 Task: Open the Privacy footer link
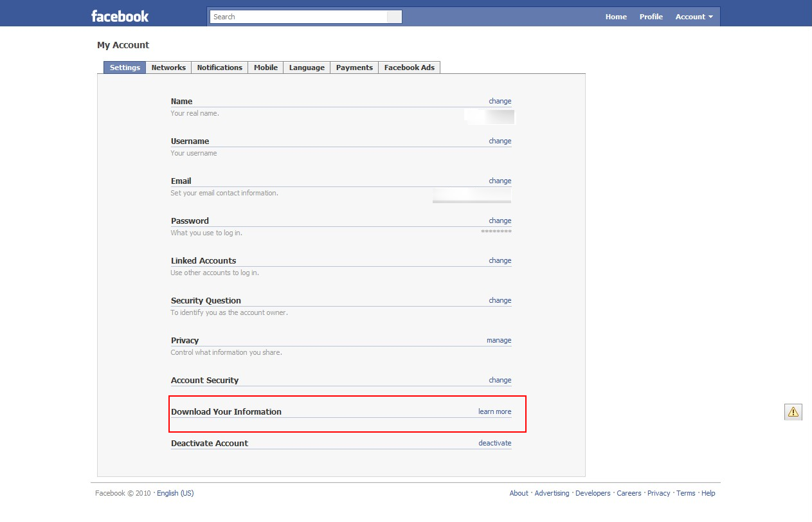[x=658, y=493]
